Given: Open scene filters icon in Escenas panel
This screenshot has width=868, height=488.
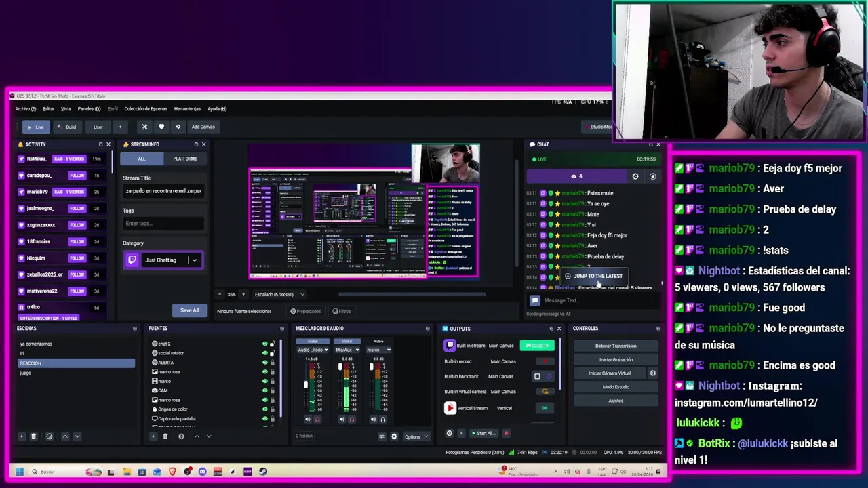Looking at the screenshot, I should pos(49,436).
